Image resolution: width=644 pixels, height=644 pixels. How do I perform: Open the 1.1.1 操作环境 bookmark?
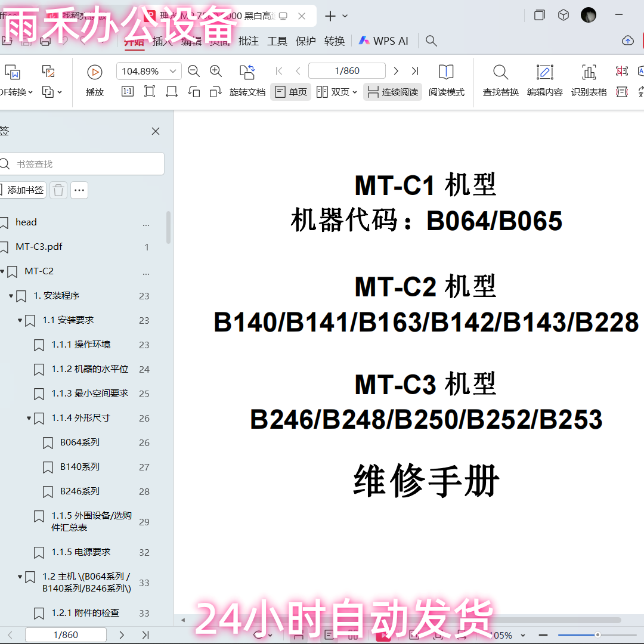point(81,344)
